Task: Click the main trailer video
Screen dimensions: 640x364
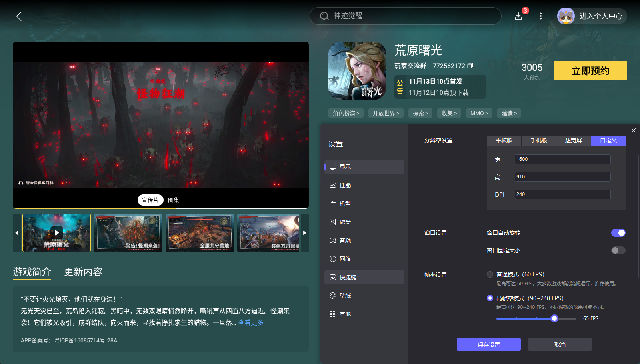Action: point(161,125)
